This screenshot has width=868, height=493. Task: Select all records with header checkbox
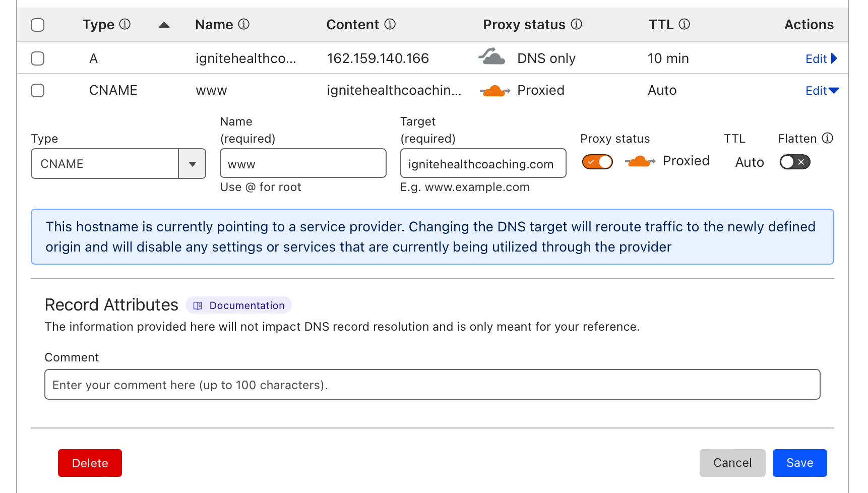[x=38, y=25]
